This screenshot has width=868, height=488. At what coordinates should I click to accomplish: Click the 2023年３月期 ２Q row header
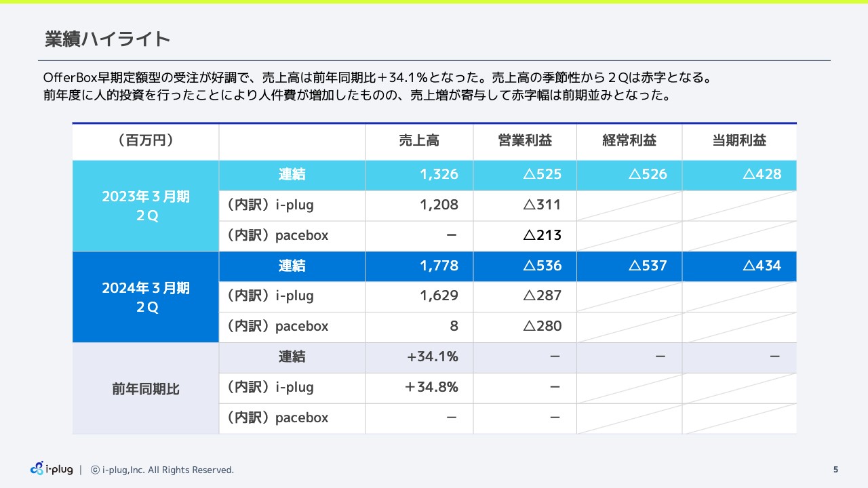click(x=145, y=205)
